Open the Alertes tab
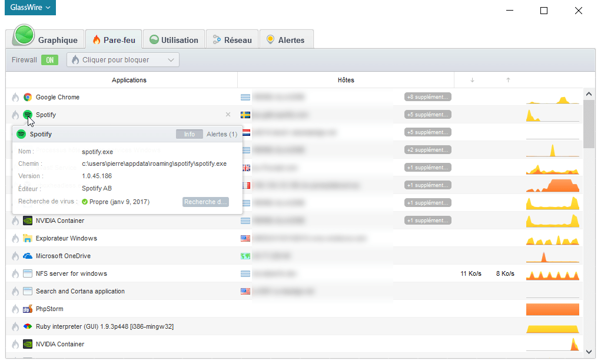This screenshot has width=601, height=364. click(286, 40)
